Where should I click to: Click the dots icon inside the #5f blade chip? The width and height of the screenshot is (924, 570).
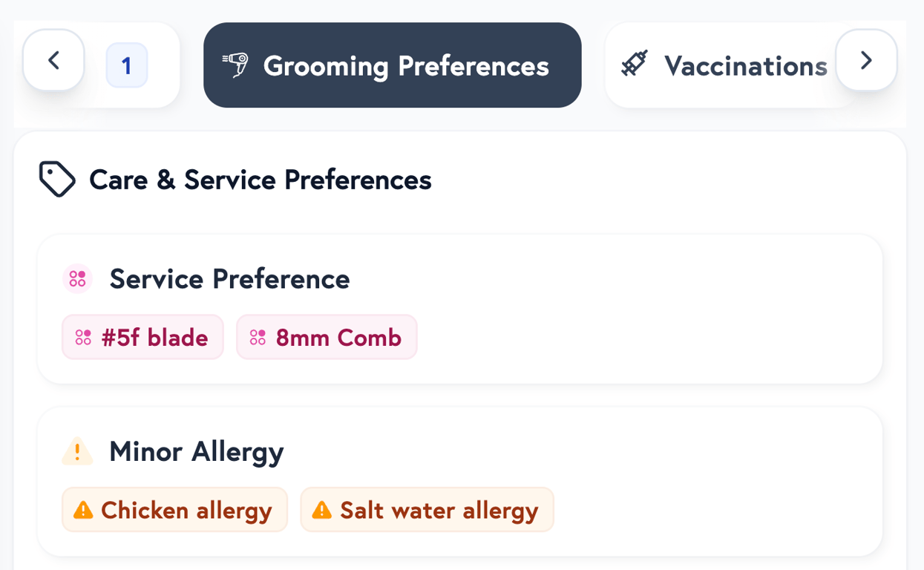[82, 336]
